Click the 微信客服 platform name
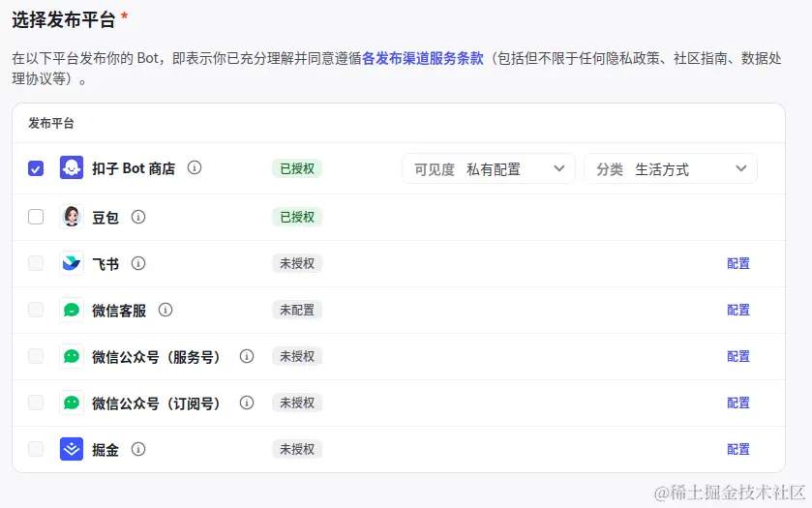Image resolution: width=812 pixels, height=508 pixels. pyautogui.click(x=119, y=311)
